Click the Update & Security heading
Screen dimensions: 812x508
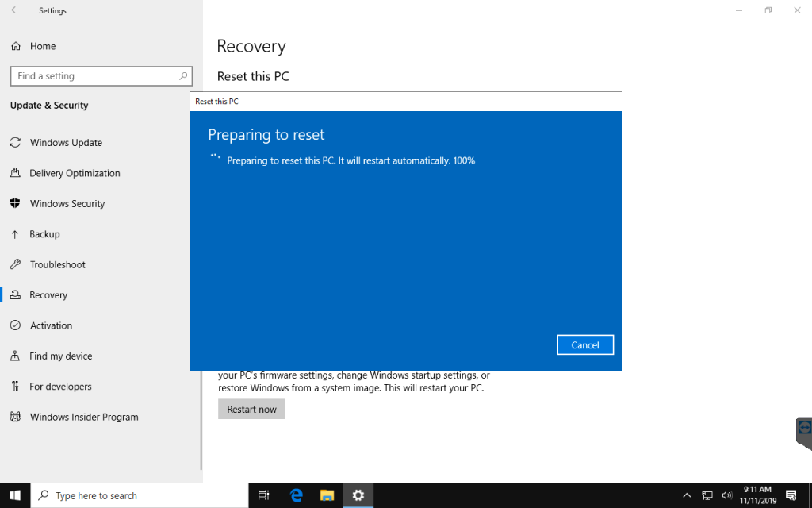pyautogui.click(x=49, y=106)
